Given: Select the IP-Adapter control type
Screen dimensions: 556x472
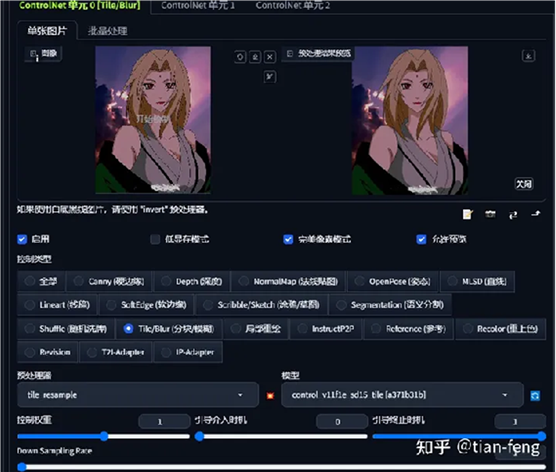Looking at the screenshot, I should [189, 352].
